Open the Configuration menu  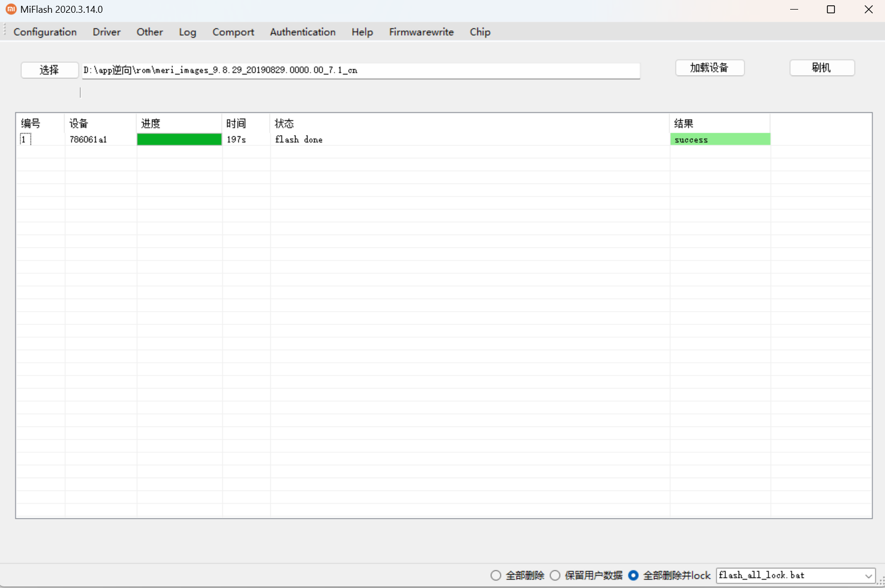tap(45, 32)
